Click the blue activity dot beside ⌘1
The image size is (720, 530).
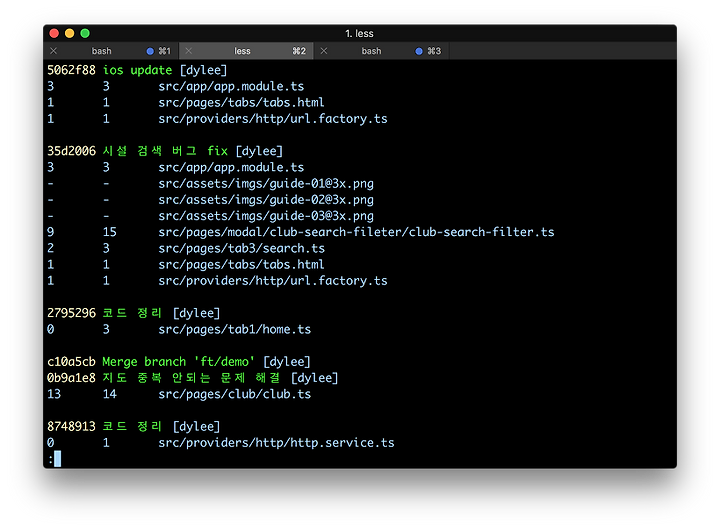click(150, 51)
